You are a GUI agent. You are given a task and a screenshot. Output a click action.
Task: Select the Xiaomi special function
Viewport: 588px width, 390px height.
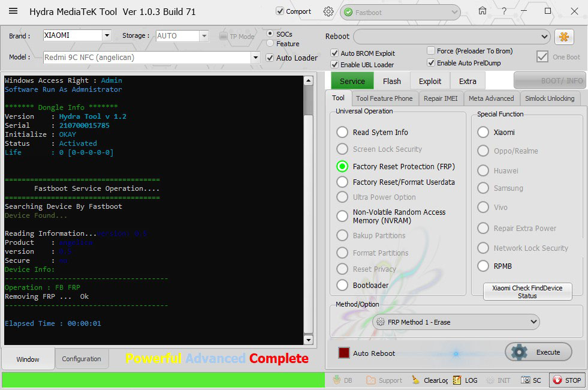pyautogui.click(x=483, y=132)
